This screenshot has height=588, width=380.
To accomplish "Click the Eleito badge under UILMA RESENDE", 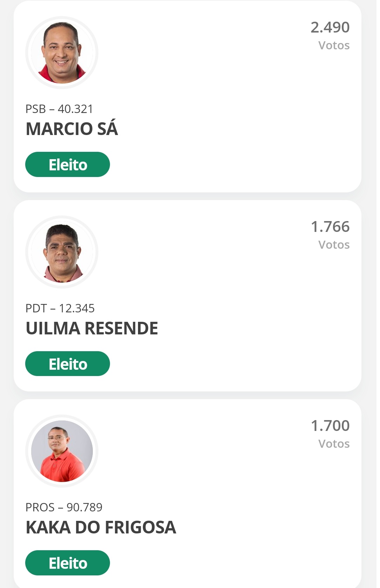I will (68, 364).
